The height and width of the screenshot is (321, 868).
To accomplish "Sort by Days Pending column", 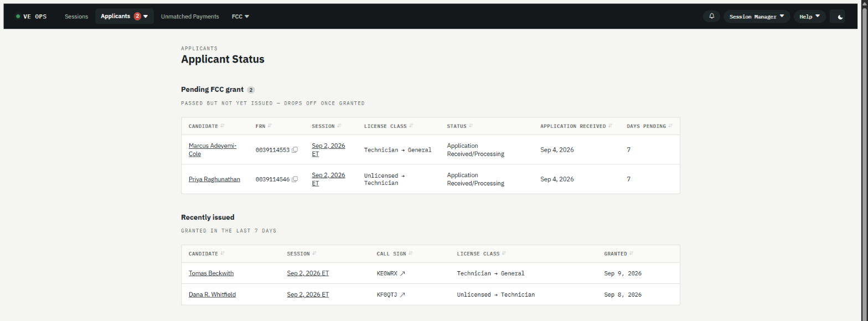I will pyautogui.click(x=649, y=126).
